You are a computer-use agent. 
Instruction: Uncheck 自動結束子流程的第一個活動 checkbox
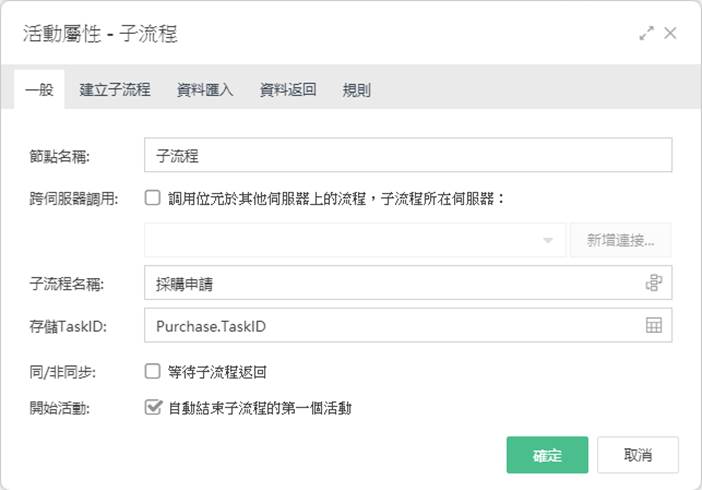click(153, 407)
